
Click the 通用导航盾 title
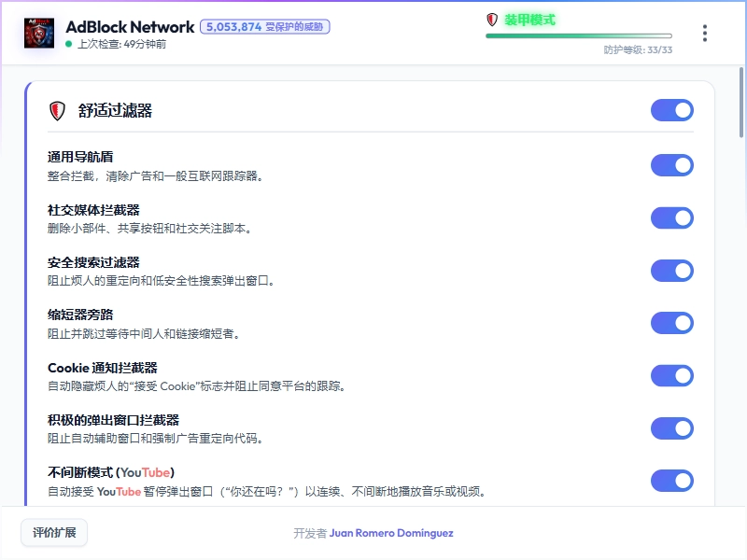80,157
